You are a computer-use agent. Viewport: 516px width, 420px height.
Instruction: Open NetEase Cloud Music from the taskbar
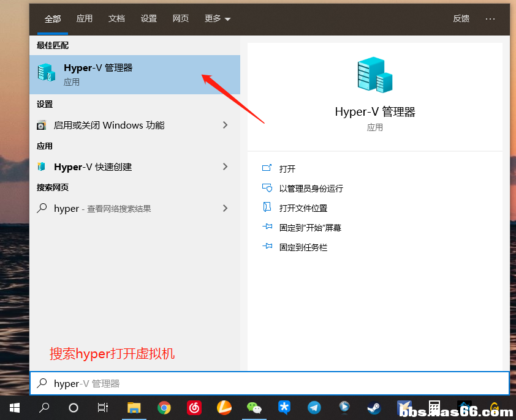(x=194, y=407)
